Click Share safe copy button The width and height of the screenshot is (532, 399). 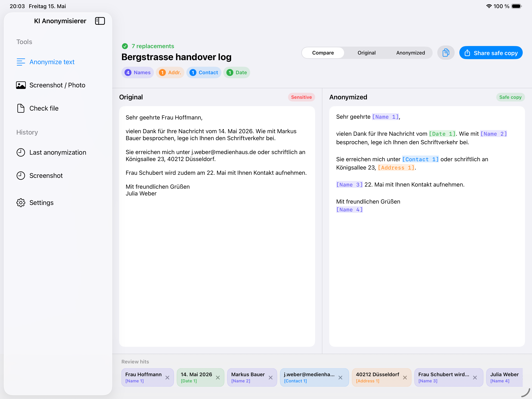click(491, 53)
